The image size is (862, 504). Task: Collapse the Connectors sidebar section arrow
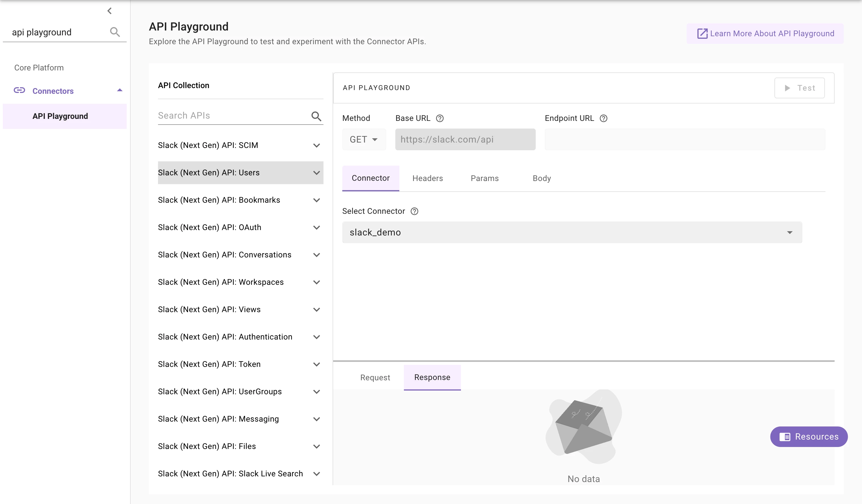[120, 90]
